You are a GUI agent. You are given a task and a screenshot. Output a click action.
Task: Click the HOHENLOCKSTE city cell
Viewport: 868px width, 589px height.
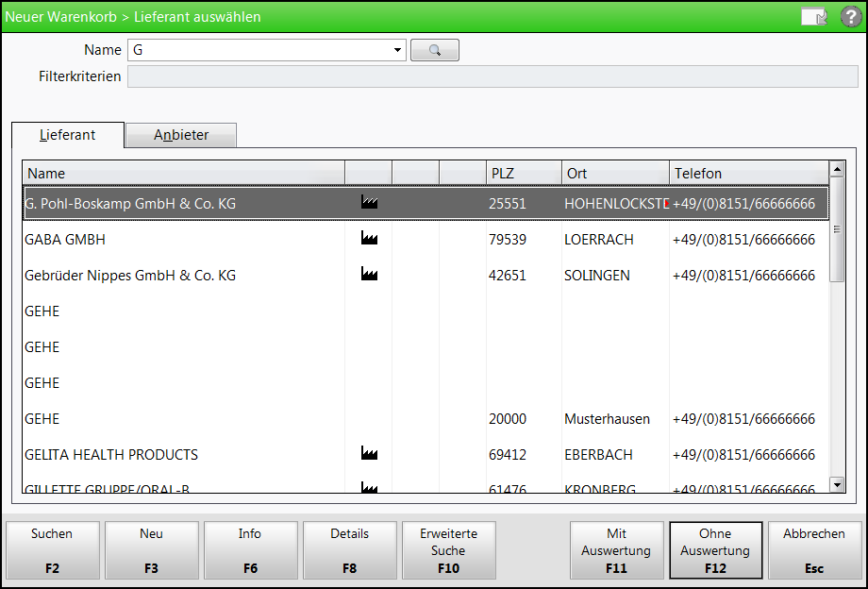pyautogui.click(x=616, y=204)
